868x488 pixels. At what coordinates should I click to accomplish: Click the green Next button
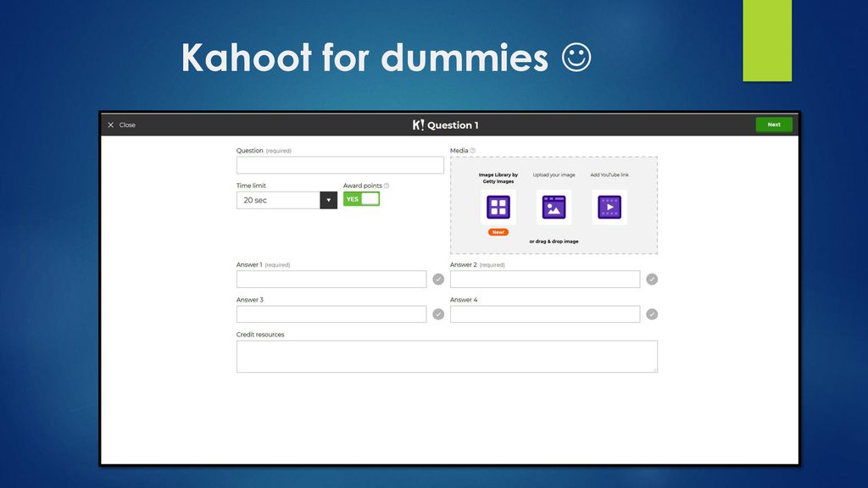pos(774,125)
